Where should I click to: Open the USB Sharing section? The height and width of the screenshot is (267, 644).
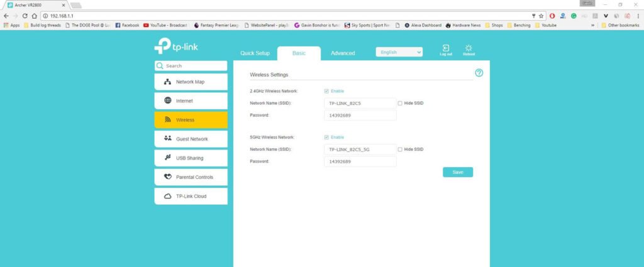point(191,158)
